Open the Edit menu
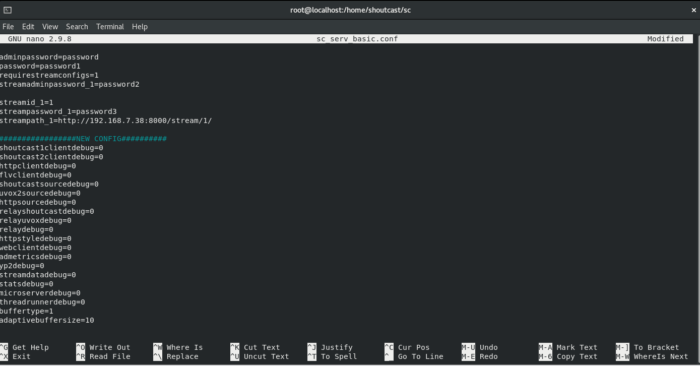700x366 pixels. pyautogui.click(x=28, y=27)
